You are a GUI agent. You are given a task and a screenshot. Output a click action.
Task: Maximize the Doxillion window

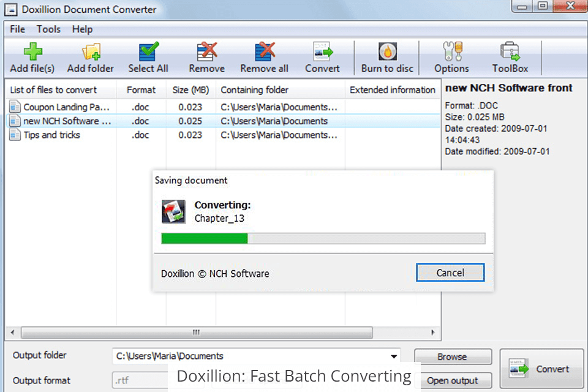coord(542,6)
